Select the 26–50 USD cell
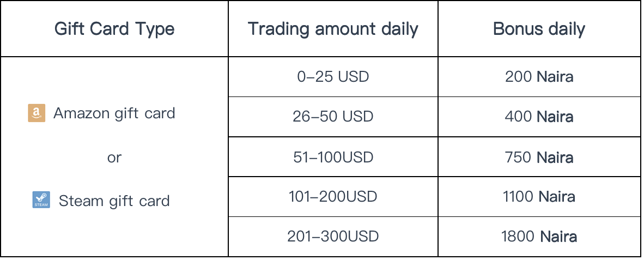The height and width of the screenshot is (260, 644). click(x=333, y=117)
